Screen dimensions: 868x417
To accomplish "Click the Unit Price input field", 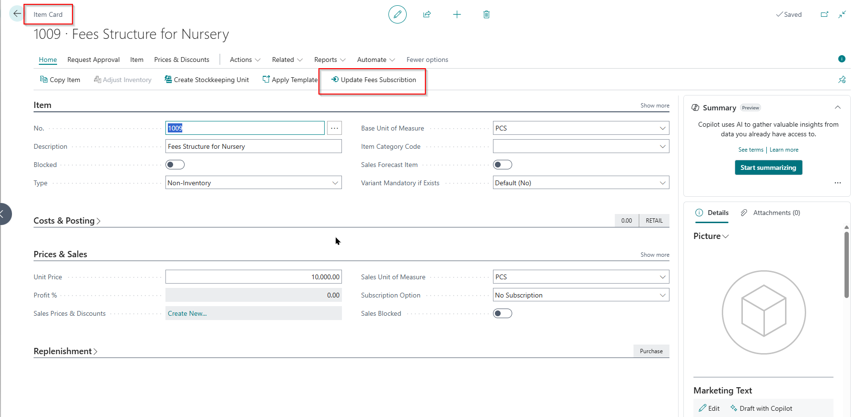I will [253, 277].
